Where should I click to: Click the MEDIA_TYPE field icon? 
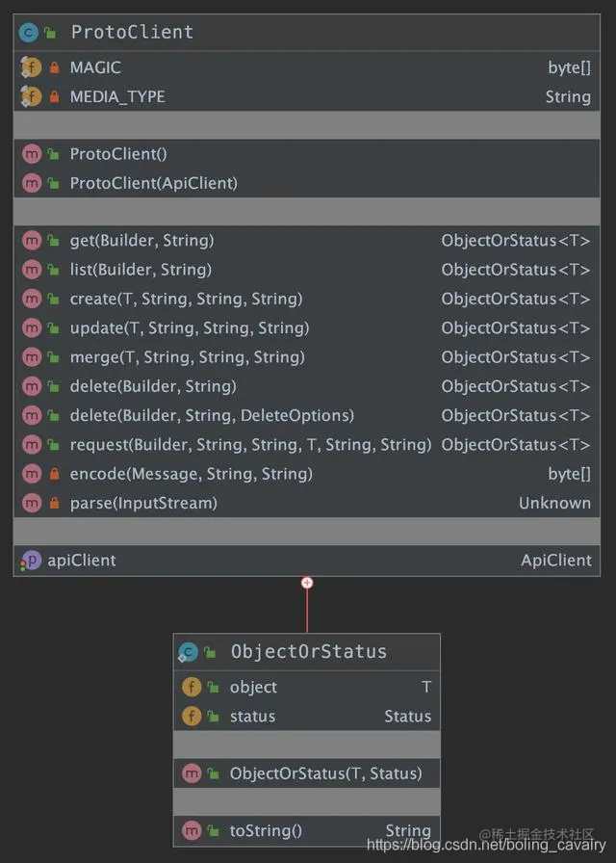32,97
